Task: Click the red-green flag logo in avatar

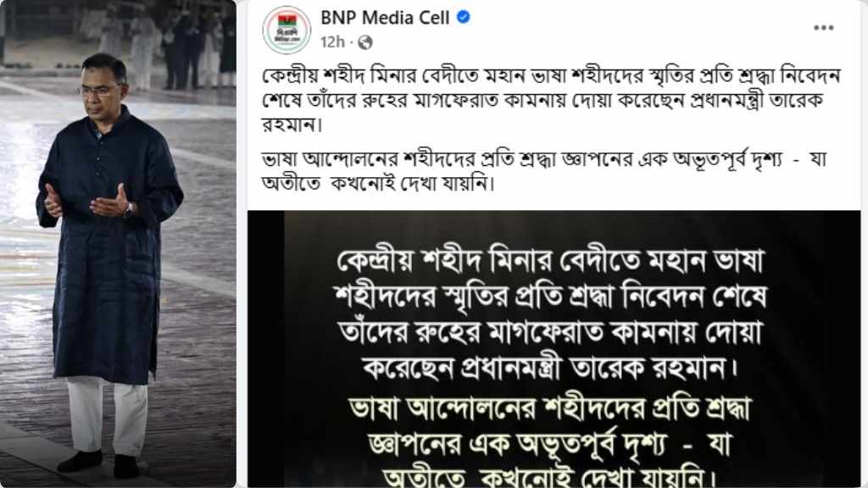Action: click(x=287, y=22)
